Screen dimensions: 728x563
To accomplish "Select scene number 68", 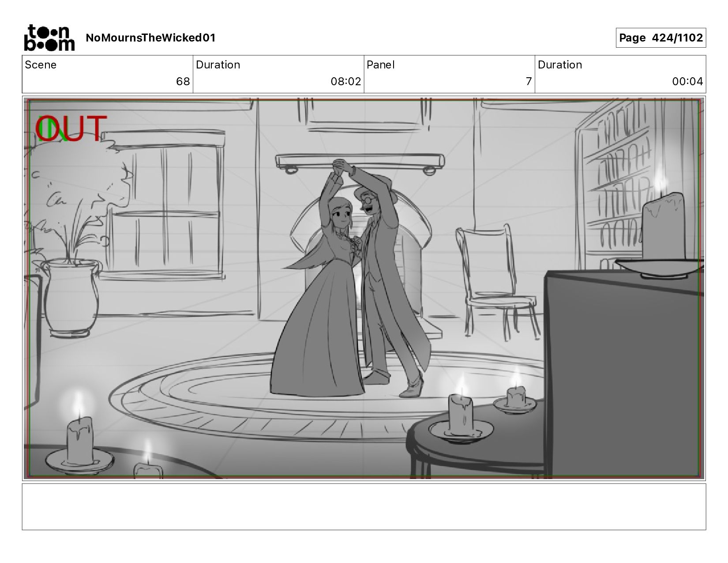I will 183,82.
